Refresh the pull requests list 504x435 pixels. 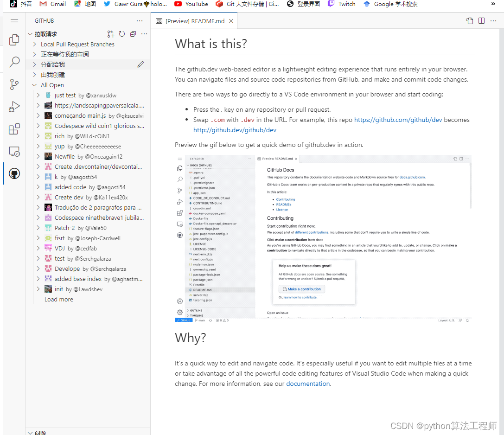pos(122,34)
